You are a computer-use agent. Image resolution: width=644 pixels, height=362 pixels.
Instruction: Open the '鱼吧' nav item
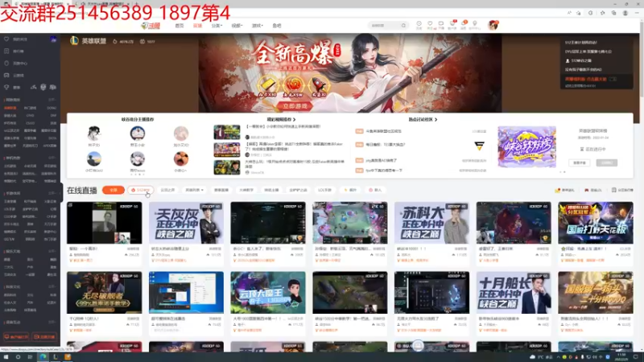[277, 26]
